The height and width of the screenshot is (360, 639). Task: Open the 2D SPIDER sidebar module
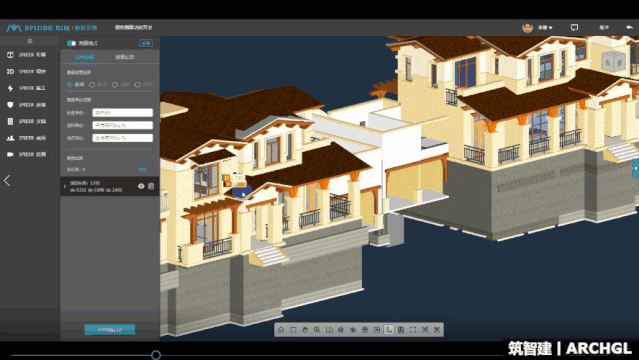[26, 71]
